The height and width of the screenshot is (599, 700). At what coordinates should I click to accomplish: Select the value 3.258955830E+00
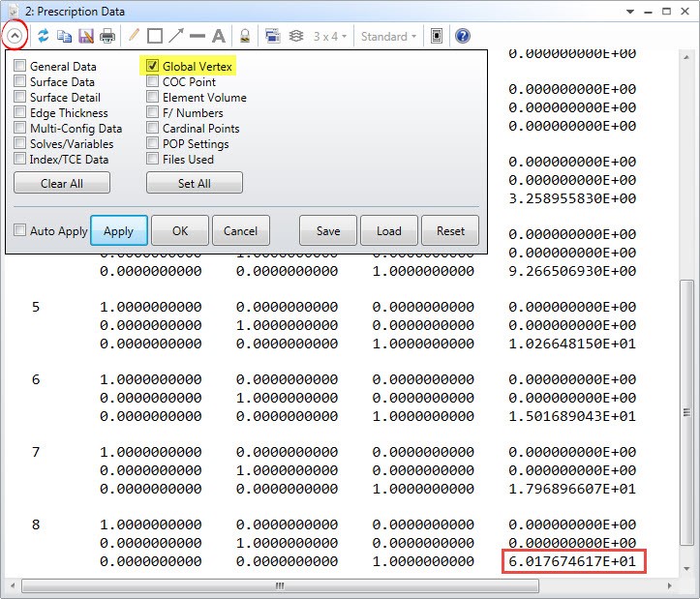[572, 197]
